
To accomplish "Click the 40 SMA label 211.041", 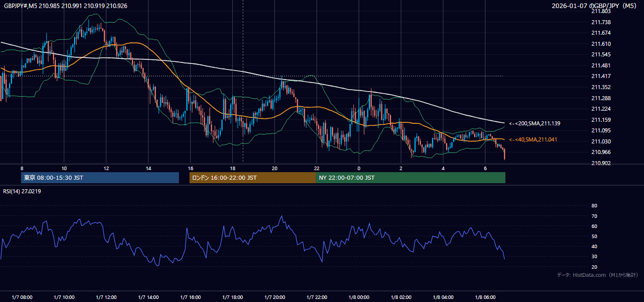I will click(533, 139).
